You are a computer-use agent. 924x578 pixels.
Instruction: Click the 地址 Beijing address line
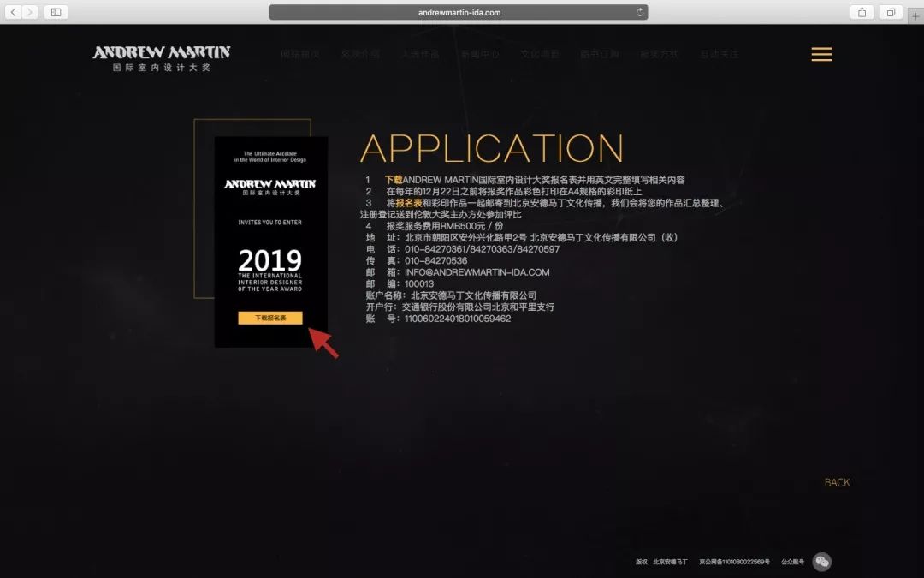pyautogui.click(x=522, y=238)
